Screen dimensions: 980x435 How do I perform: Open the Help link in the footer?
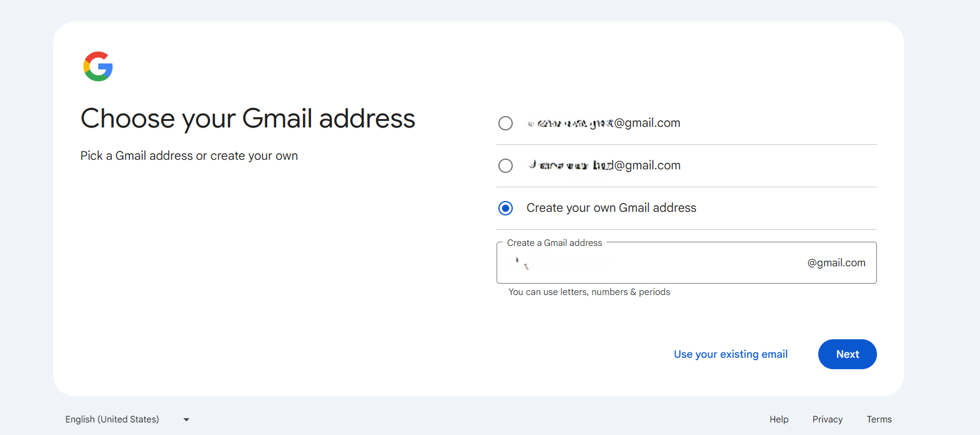pyautogui.click(x=779, y=419)
